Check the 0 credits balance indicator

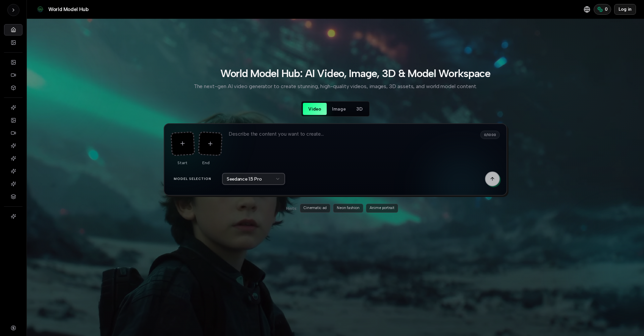click(x=602, y=9)
